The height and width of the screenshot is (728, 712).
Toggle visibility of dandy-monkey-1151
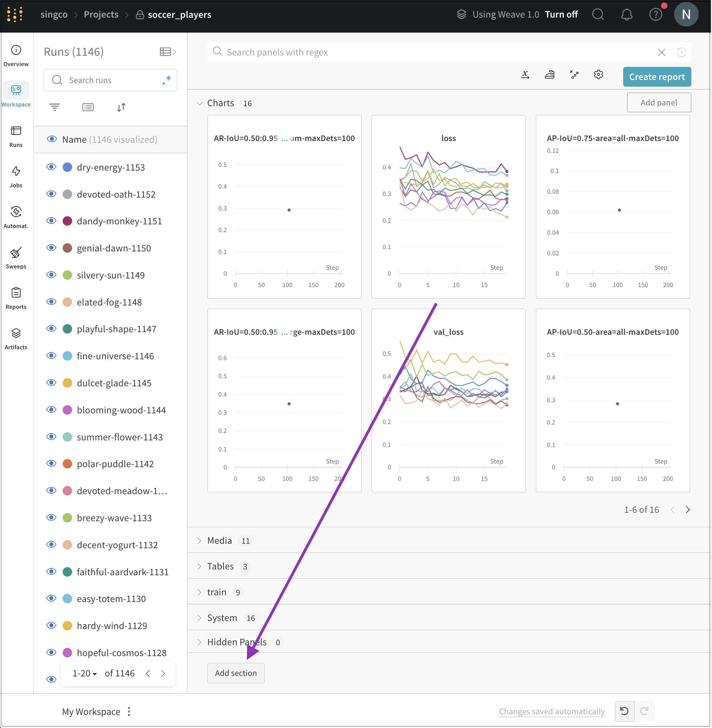[51, 221]
